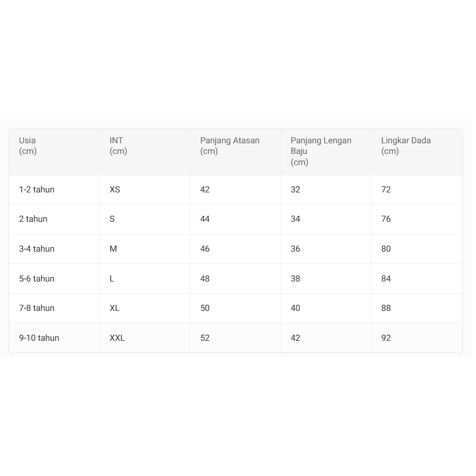Image resolution: width=476 pixels, height=476 pixels.
Task: Click the 5-6 tahun age cell
Action: (37, 279)
